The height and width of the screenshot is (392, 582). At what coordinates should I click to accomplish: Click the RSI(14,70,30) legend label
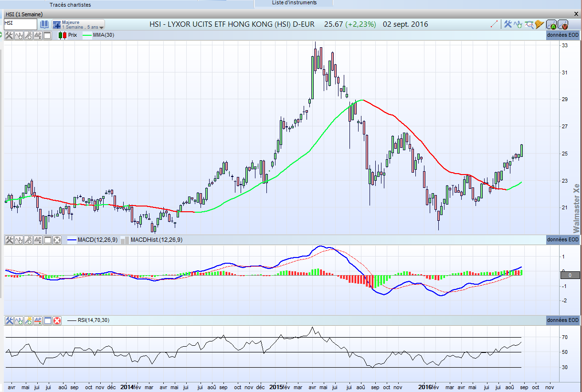point(93,320)
